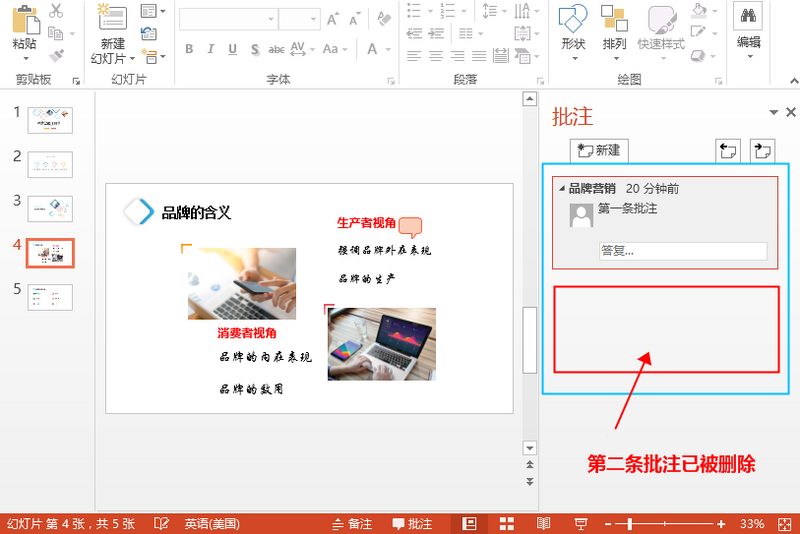This screenshot has width=800, height=534.
Task: Toggle Strikethrough formatting
Action: [276, 49]
